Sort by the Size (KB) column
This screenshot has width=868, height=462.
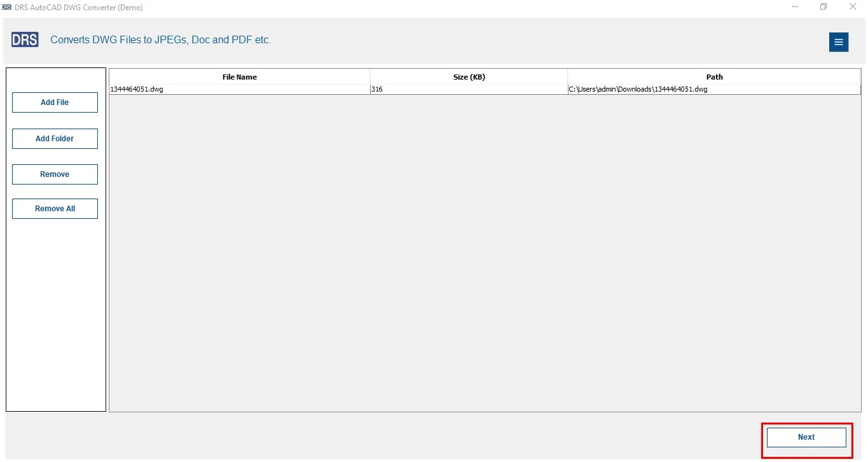469,76
